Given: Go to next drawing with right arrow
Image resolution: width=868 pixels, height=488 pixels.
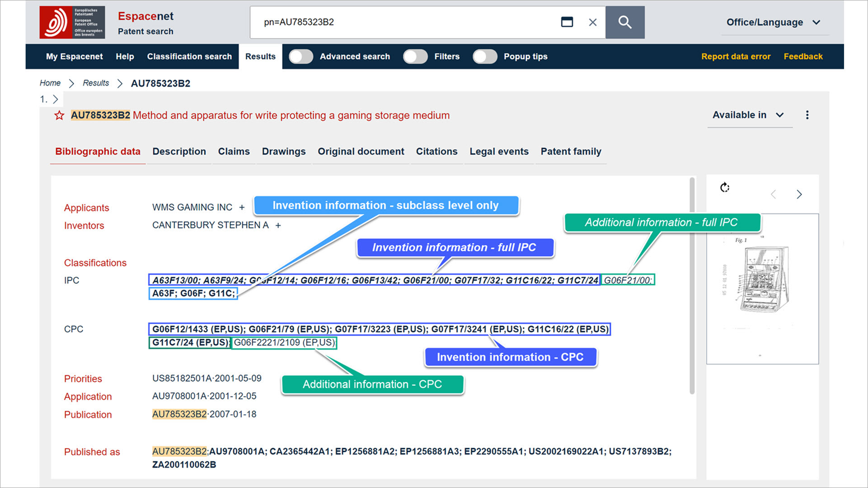Looking at the screenshot, I should [799, 194].
